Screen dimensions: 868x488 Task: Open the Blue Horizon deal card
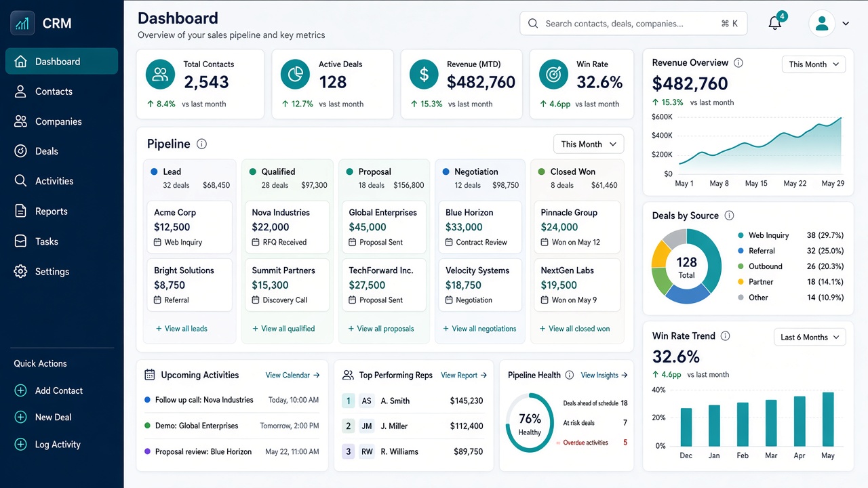click(x=480, y=227)
